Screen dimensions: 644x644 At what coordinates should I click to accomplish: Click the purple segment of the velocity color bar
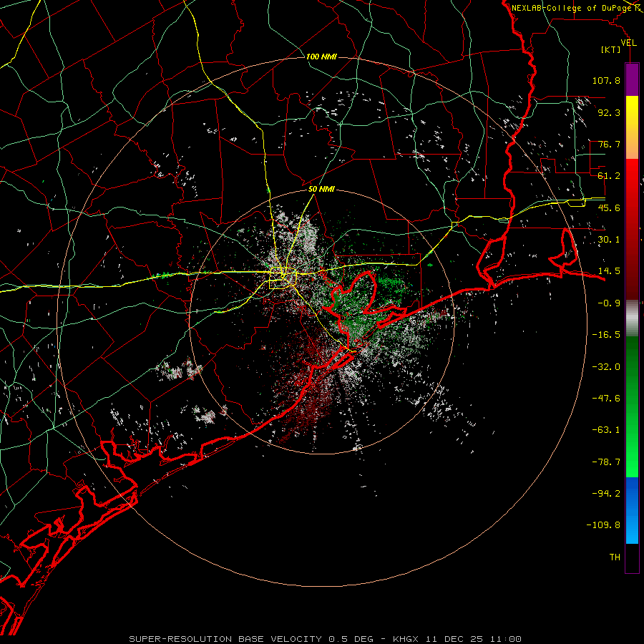[x=632, y=79]
